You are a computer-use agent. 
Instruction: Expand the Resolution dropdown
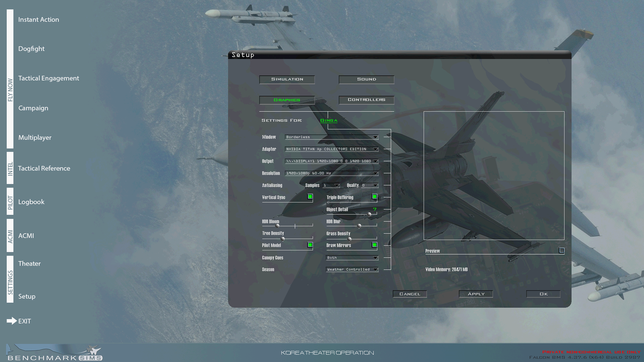[332, 173]
